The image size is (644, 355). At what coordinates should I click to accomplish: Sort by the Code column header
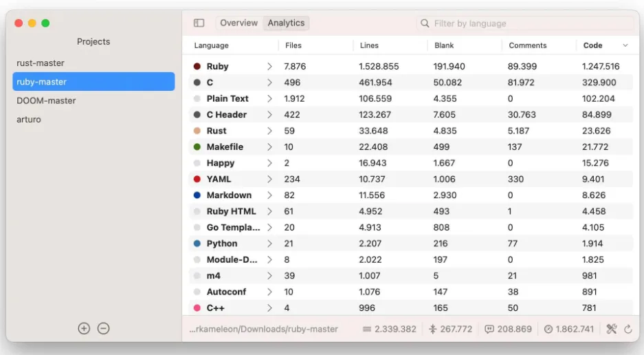pos(592,45)
